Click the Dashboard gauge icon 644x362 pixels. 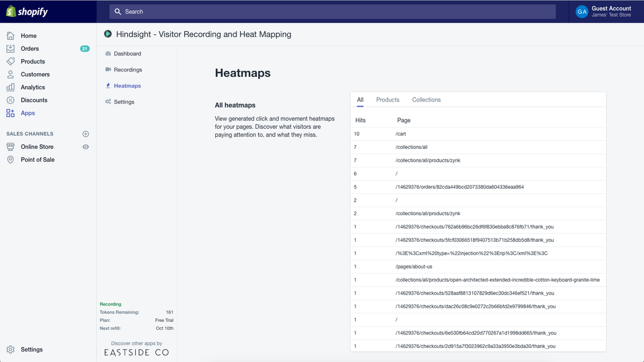coord(108,53)
